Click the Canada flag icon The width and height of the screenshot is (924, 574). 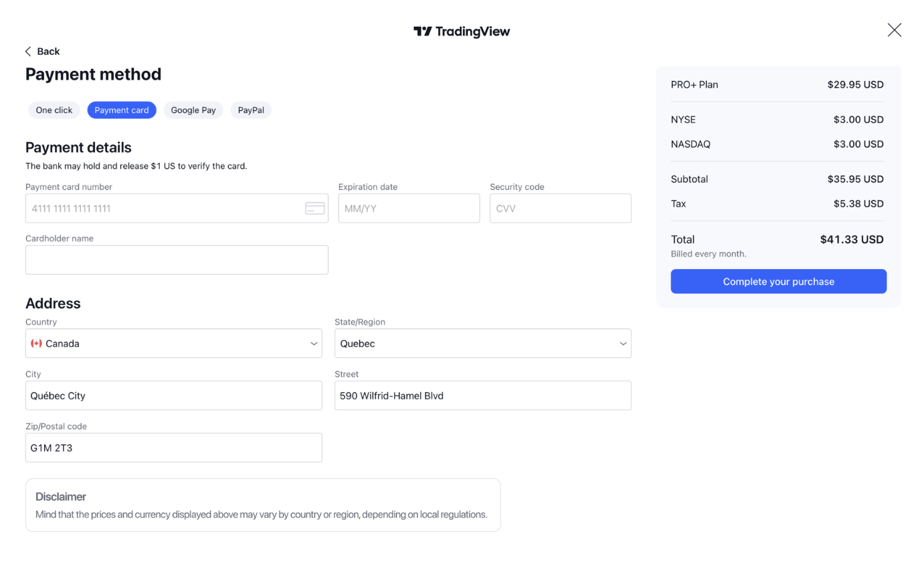coord(37,343)
